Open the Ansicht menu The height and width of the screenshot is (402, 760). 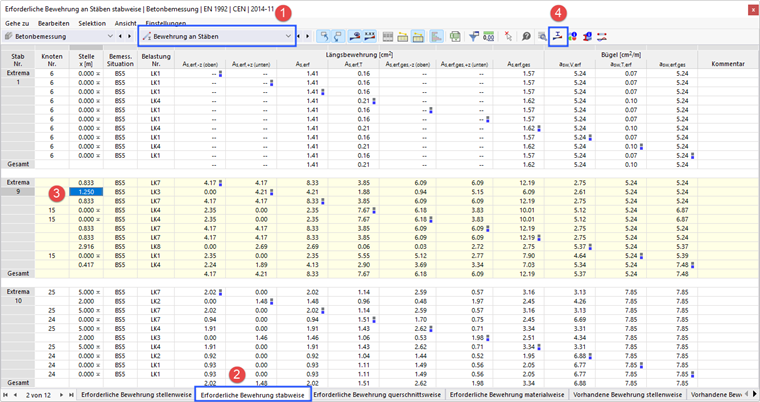point(126,23)
